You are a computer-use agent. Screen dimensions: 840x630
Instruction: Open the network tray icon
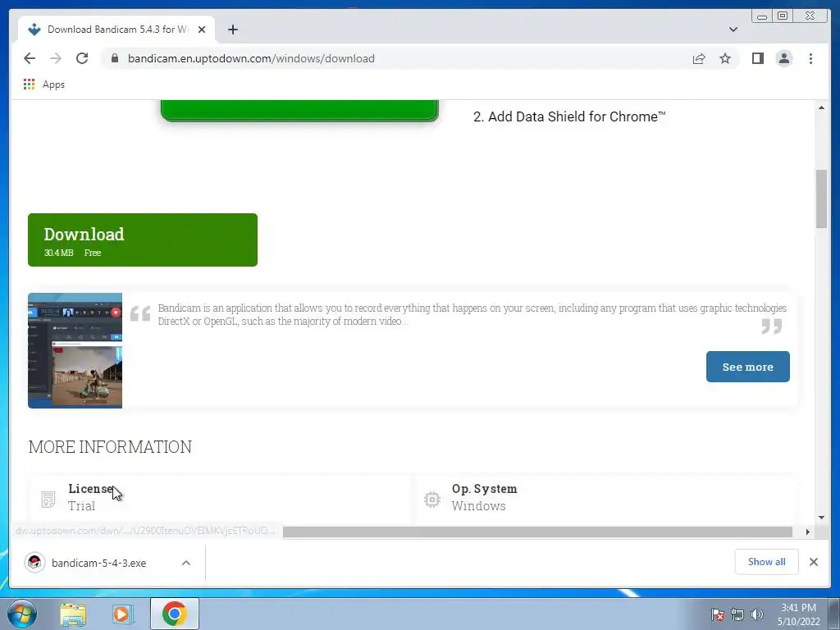(x=737, y=614)
